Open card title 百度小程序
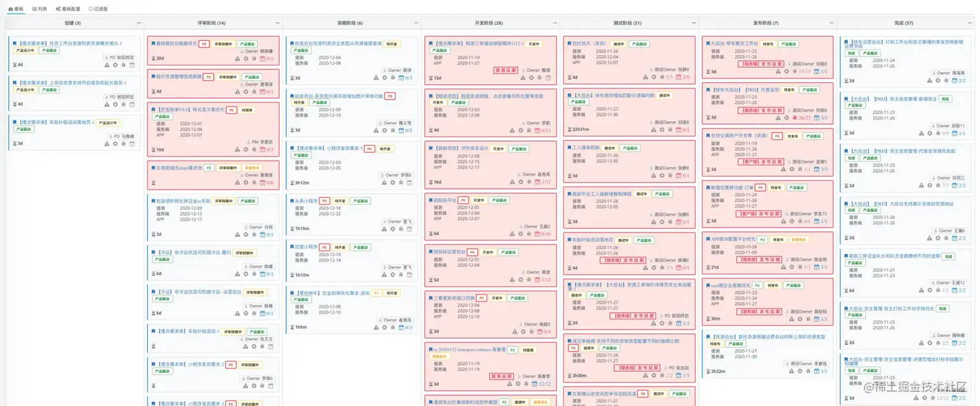 306,247
